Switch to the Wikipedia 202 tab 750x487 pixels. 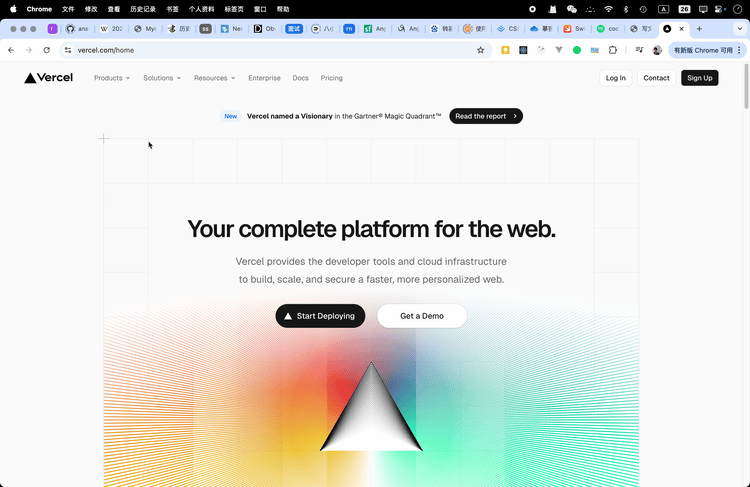click(x=111, y=29)
